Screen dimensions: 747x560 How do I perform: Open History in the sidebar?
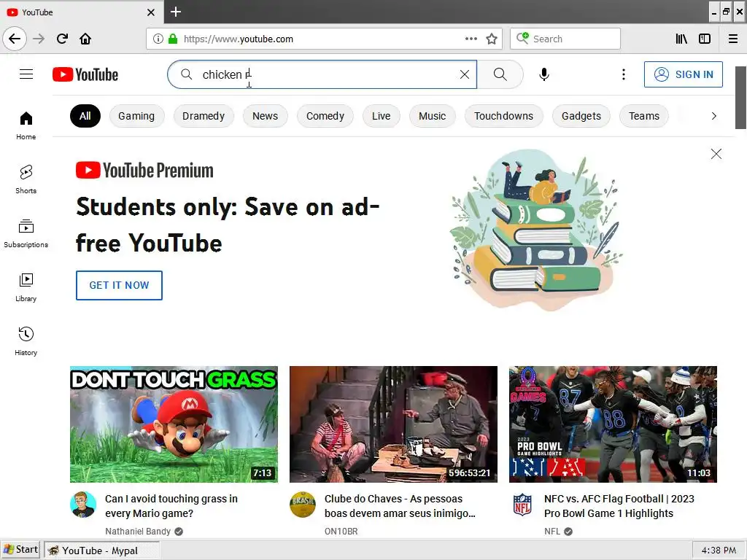pyautogui.click(x=26, y=341)
